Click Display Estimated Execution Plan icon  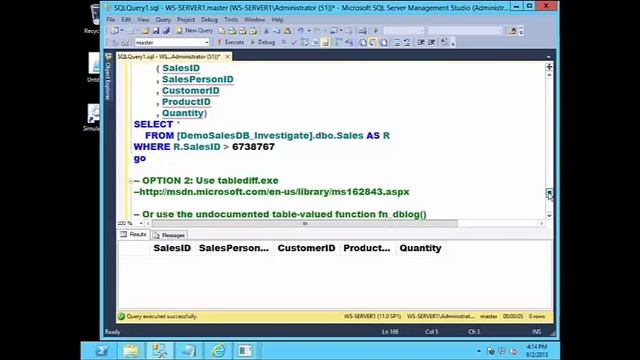tap(304, 42)
